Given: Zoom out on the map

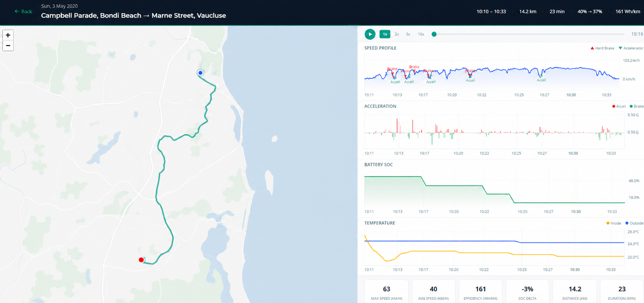Looking at the screenshot, I should click(x=8, y=46).
